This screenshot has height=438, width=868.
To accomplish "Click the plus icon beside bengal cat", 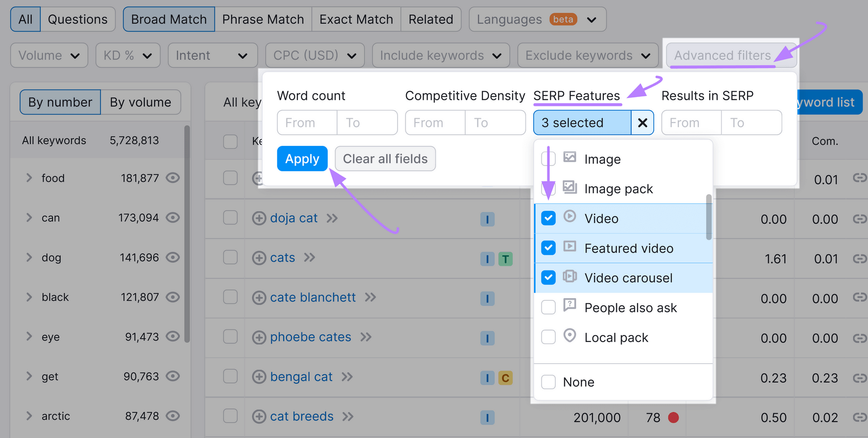I will [x=259, y=377].
